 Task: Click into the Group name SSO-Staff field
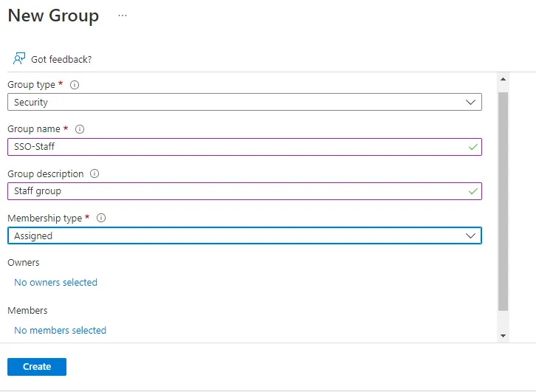click(245, 147)
